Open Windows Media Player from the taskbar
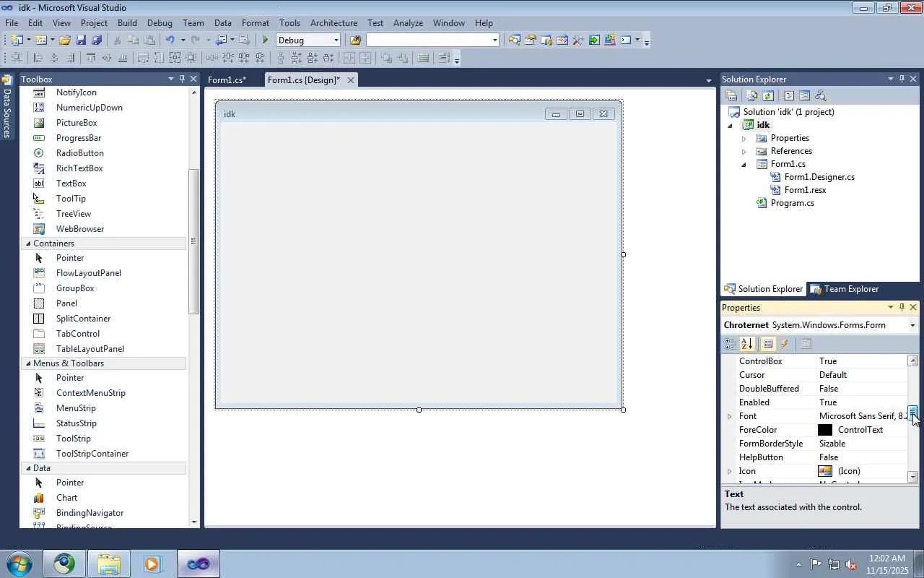 [x=152, y=564]
